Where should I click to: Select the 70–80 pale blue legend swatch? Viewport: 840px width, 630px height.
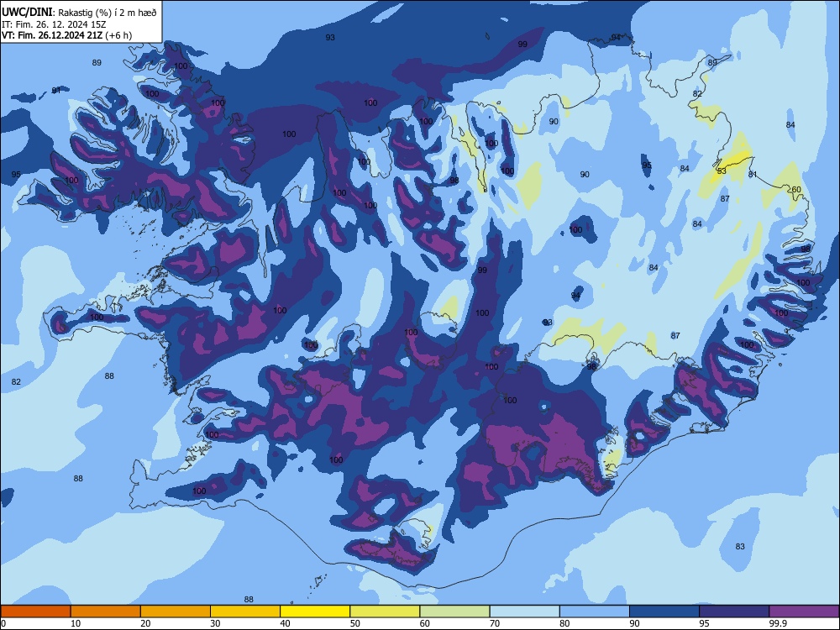tap(525, 612)
